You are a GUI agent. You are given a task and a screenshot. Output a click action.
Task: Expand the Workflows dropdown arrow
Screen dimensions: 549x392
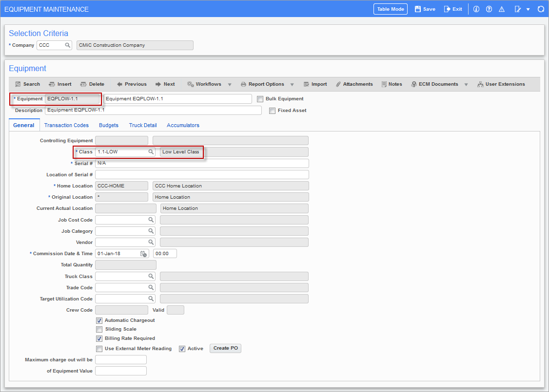230,85
